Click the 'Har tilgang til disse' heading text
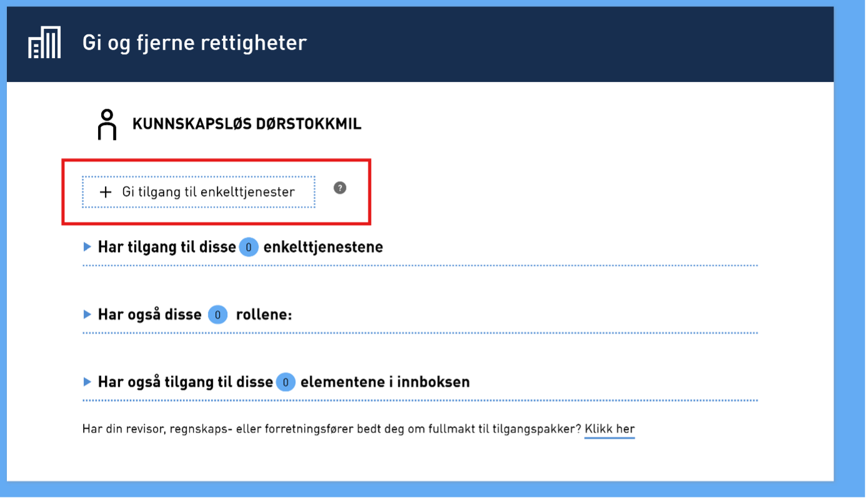This screenshot has height=500, width=868. click(x=167, y=247)
